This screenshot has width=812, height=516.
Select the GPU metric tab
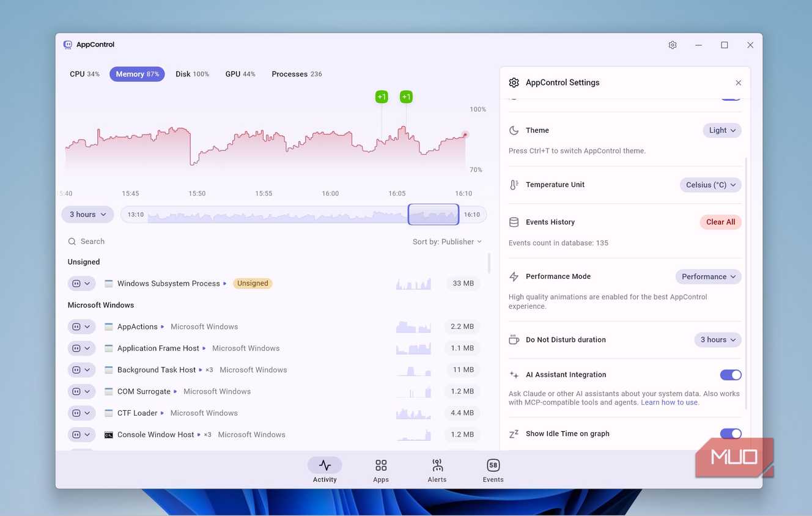point(240,74)
